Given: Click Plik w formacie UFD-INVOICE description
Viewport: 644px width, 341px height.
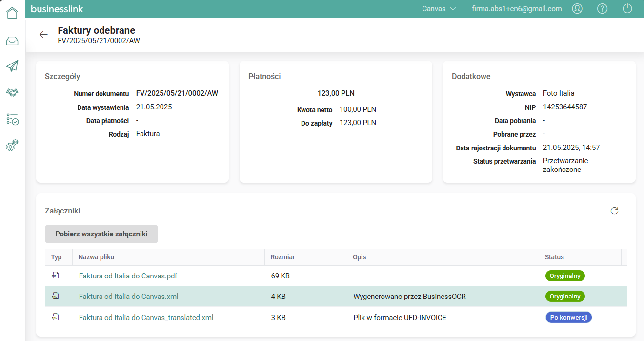Looking at the screenshot, I should 400,318.
